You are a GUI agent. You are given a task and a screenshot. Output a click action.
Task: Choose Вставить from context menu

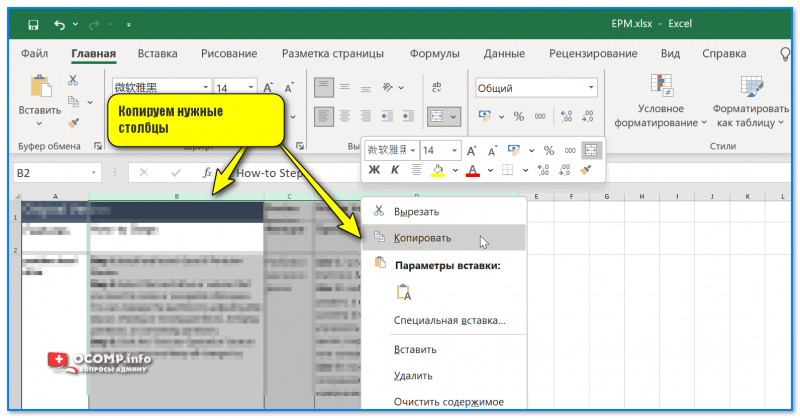[x=444, y=350]
